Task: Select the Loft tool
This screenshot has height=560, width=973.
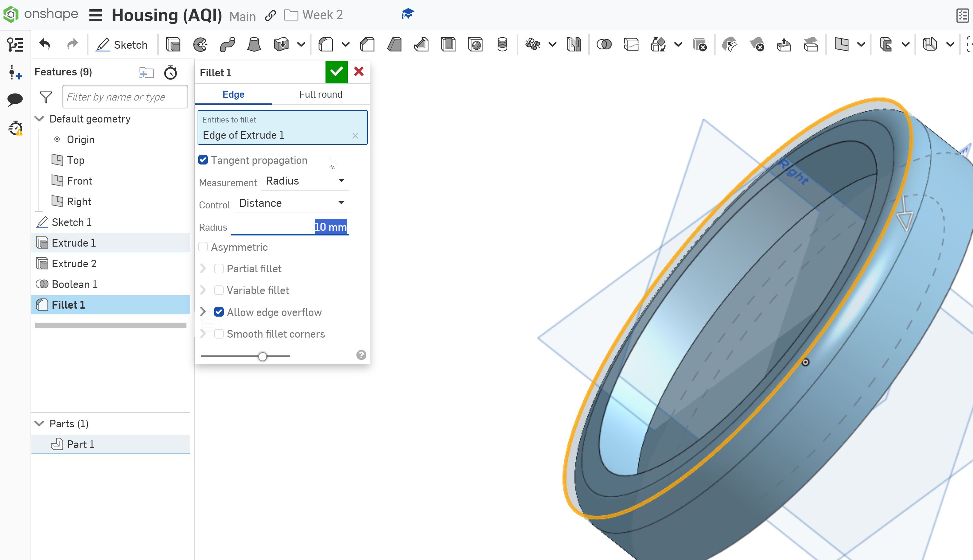Action: coord(254,44)
